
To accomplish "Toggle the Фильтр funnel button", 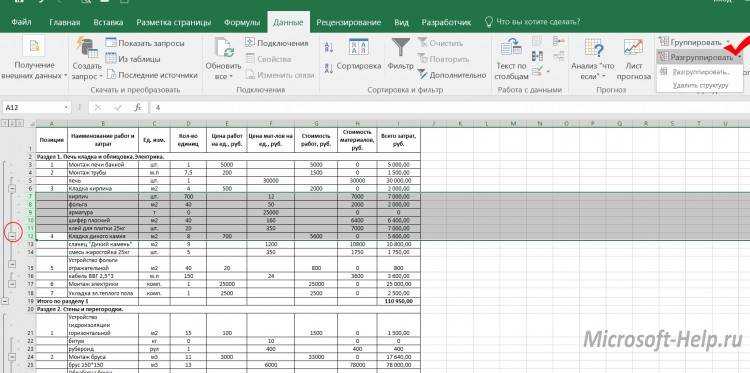I will click(x=401, y=54).
